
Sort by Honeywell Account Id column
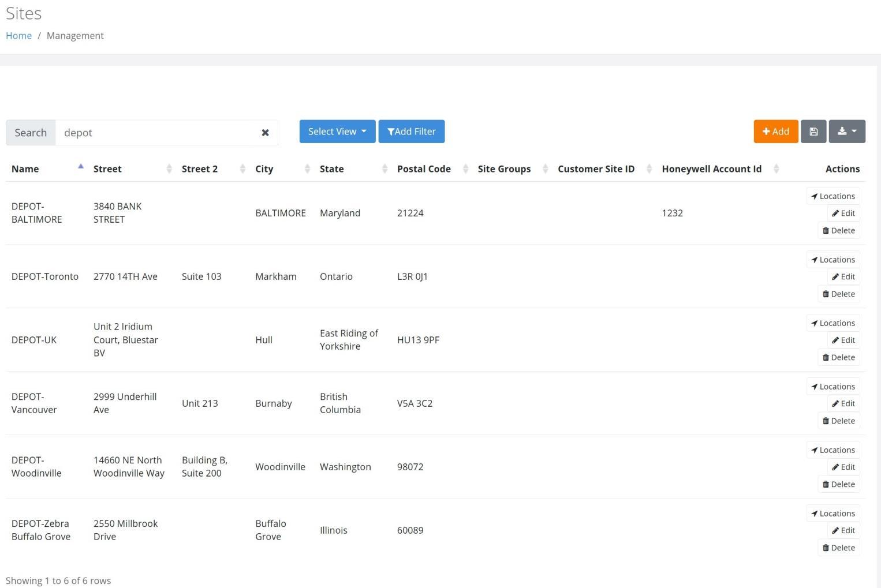click(719, 169)
